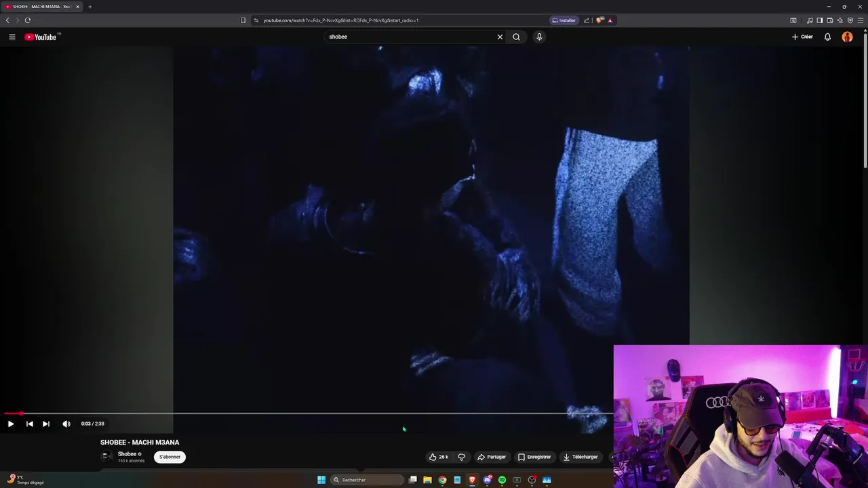
Task: Click the Télécharger download button
Action: tap(580, 457)
